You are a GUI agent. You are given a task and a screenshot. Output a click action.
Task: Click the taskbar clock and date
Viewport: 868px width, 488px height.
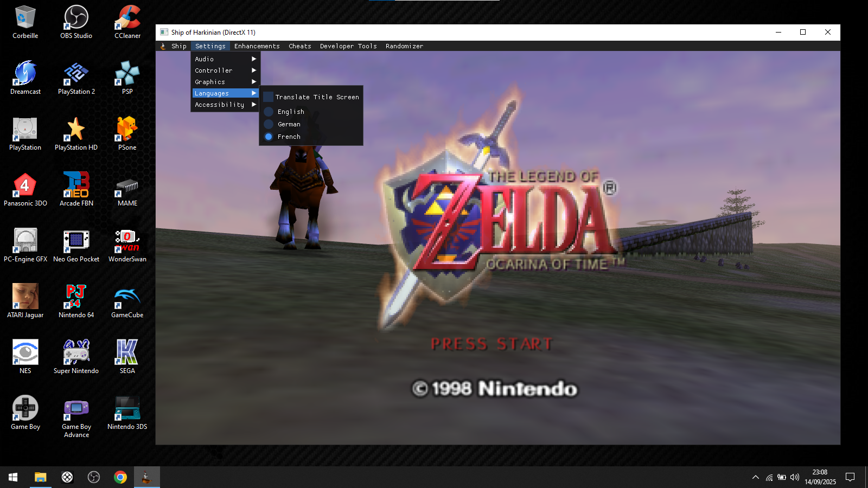(x=820, y=477)
